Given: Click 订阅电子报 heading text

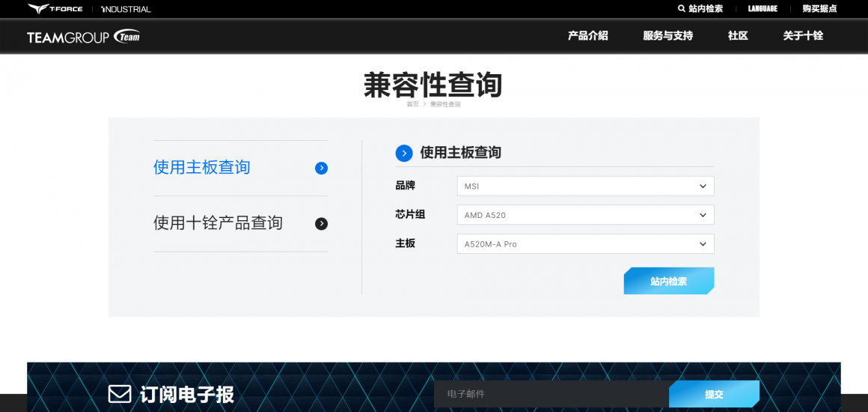Looking at the screenshot, I should pyautogui.click(x=187, y=395).
